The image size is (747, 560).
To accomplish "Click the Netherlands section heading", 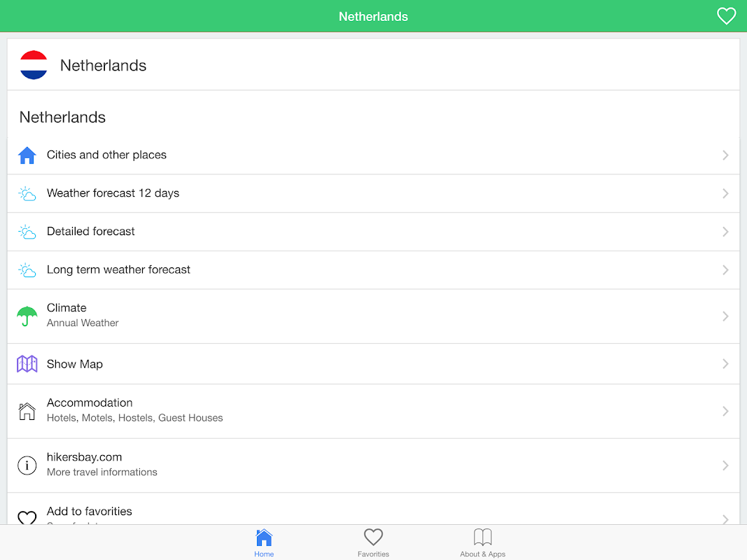I will [62, 117].
